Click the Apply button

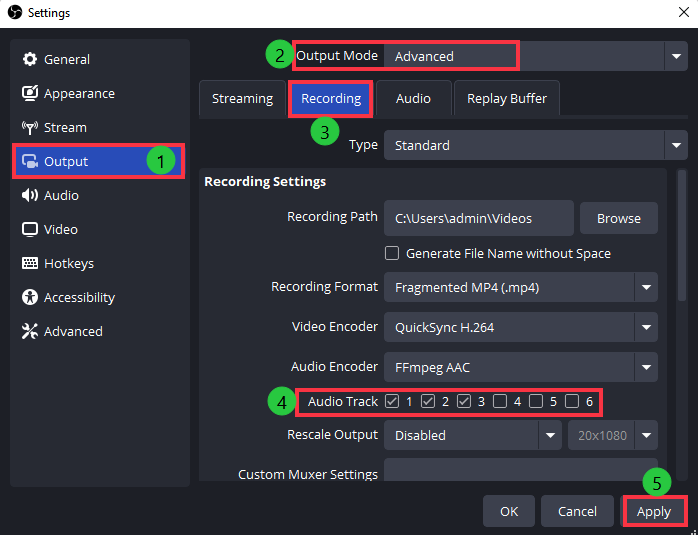tap(653, 511)
